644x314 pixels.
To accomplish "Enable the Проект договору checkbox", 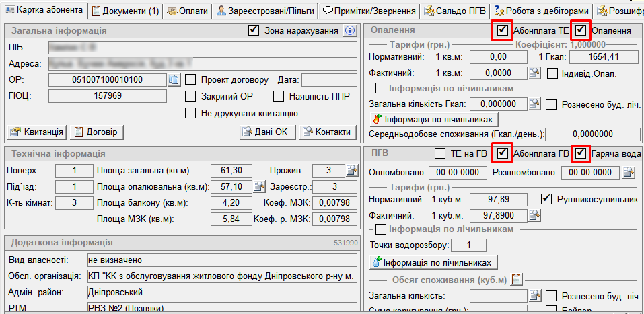I will tap(190, 80).
